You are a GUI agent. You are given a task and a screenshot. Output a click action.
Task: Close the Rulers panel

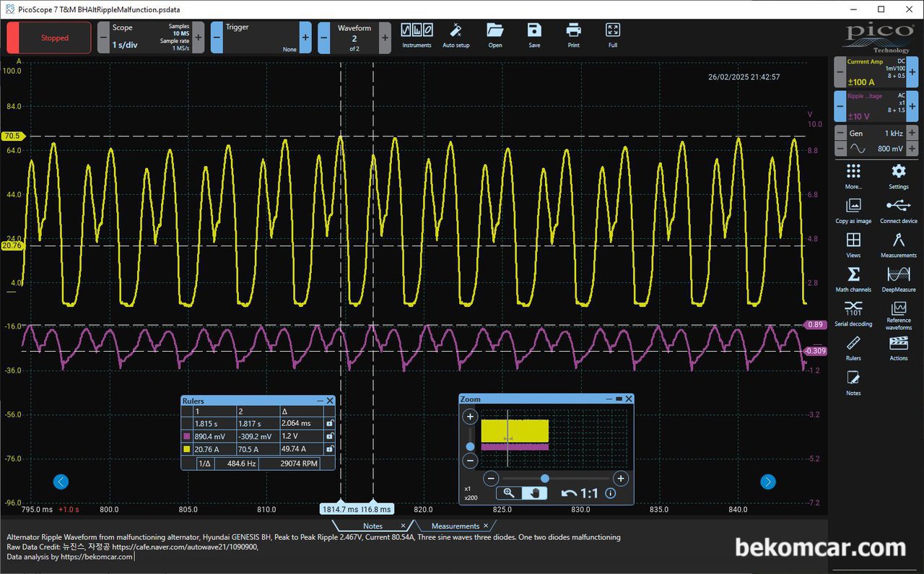[x=330, y=401]
